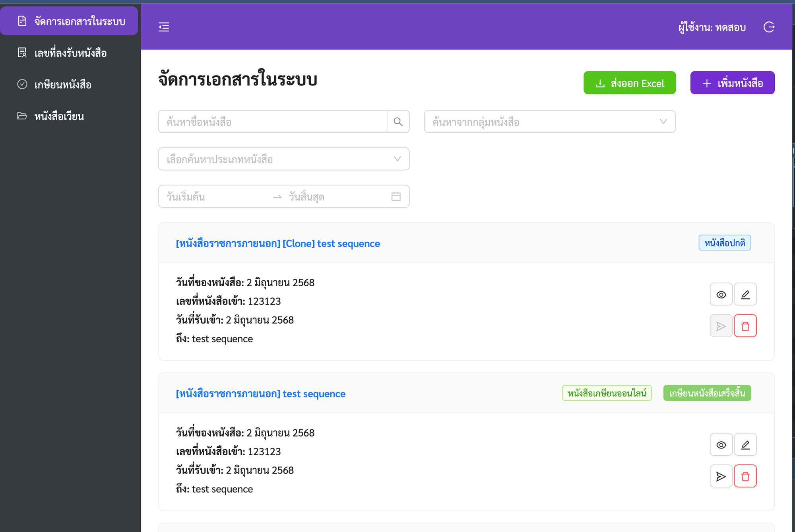This screenshot has height=532, width=795.
Task: Edit the second test sequence document
Action: pos(745,445)
